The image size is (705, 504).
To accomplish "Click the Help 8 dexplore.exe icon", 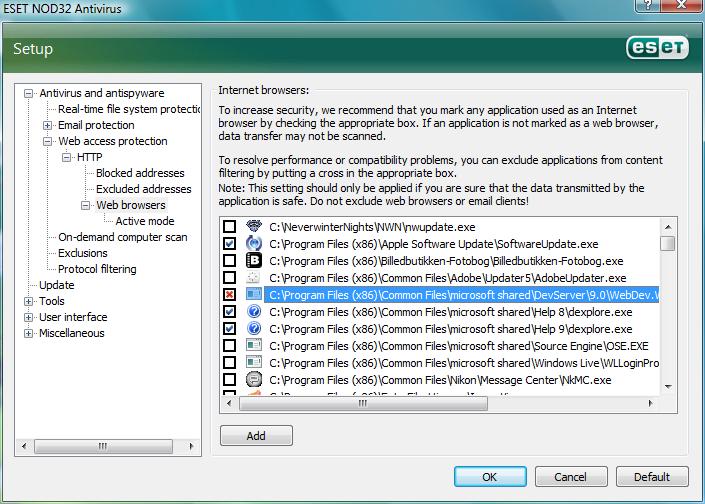I will (254, 312).
